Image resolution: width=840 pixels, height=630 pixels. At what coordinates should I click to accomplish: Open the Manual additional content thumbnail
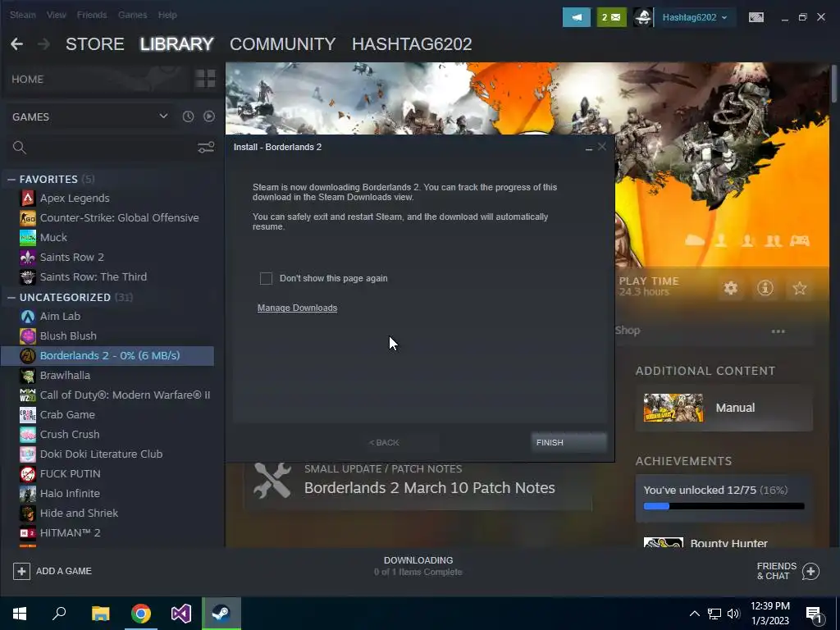[673, 408]
